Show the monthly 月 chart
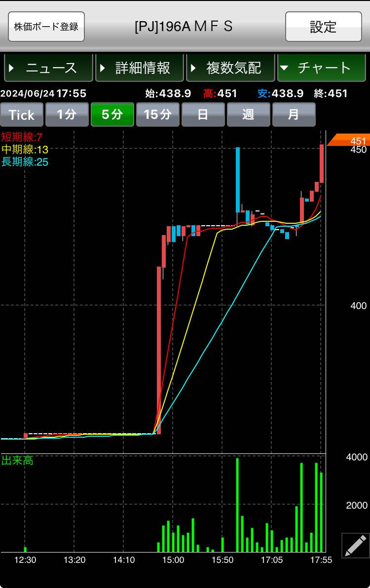Screen dimensions: 370x588 coord(294,115)
